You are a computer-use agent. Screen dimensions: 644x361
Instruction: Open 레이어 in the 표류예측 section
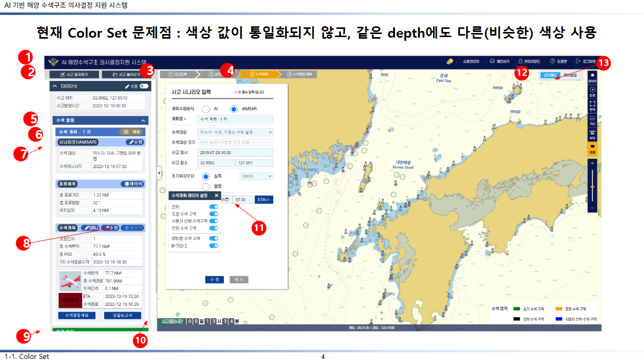133,184
